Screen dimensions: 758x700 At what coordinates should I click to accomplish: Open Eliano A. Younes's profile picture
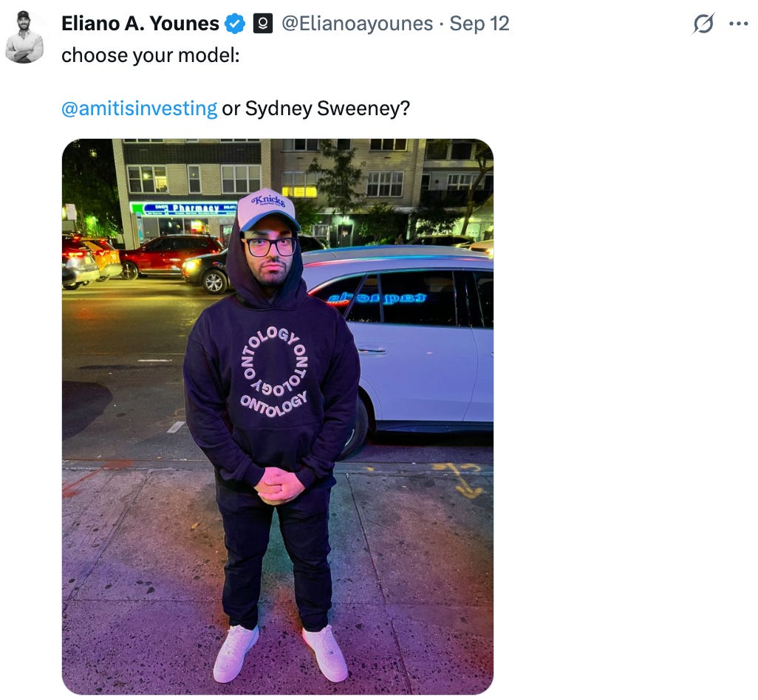point(24,37)
